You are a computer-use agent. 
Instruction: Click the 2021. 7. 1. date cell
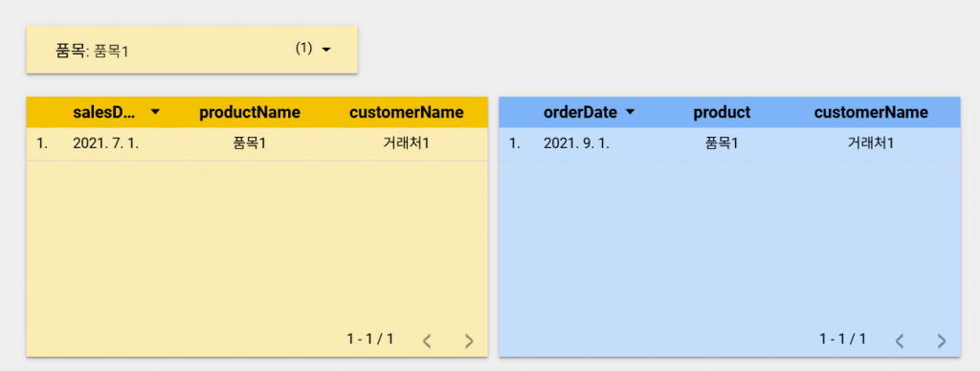(x=105, y=143)
